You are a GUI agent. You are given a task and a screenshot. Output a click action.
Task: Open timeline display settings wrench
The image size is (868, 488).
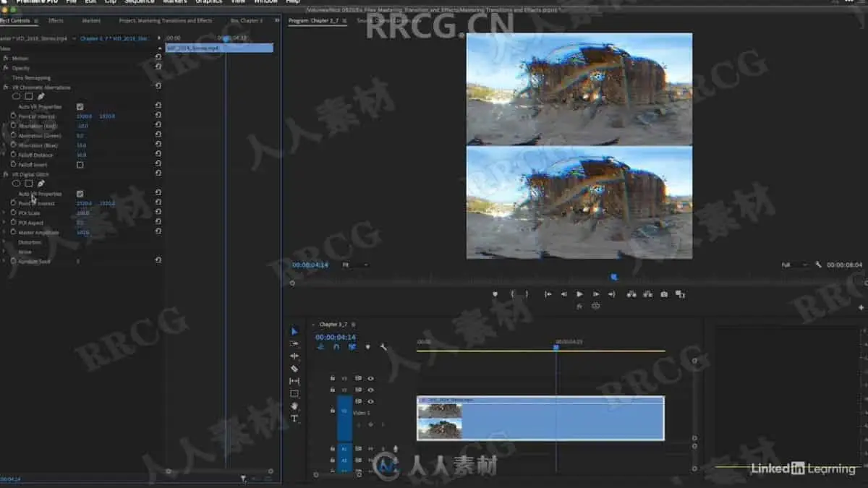[x=383, y=347]
